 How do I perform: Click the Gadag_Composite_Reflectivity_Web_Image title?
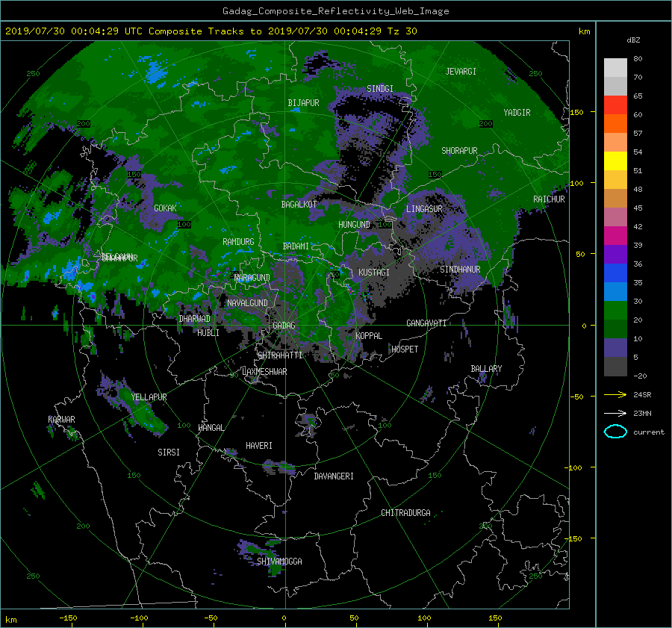click(x=335, y=11)
